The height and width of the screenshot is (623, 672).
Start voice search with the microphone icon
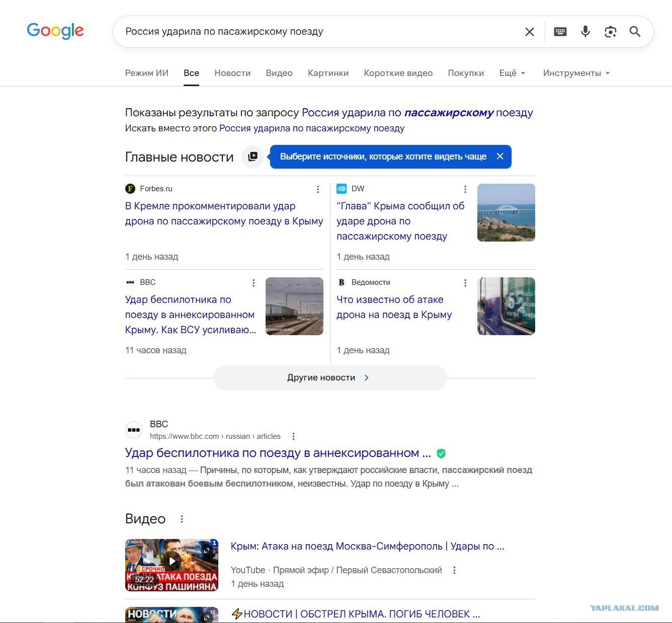click(x=585, y=32)
